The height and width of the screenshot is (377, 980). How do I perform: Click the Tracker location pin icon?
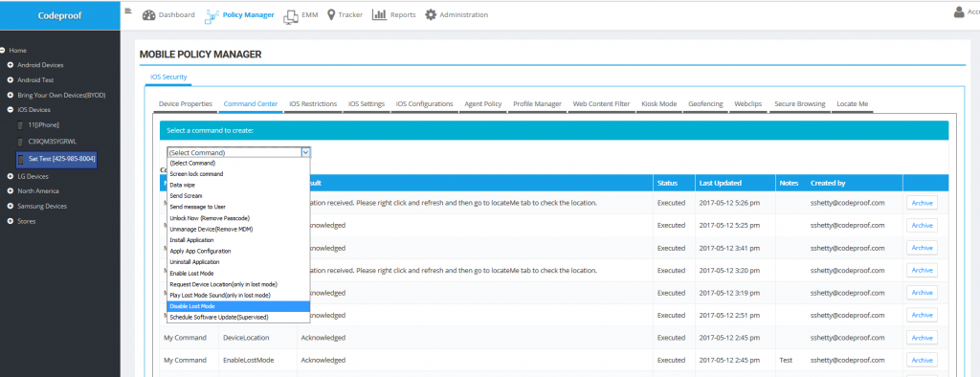pos(330,15)
